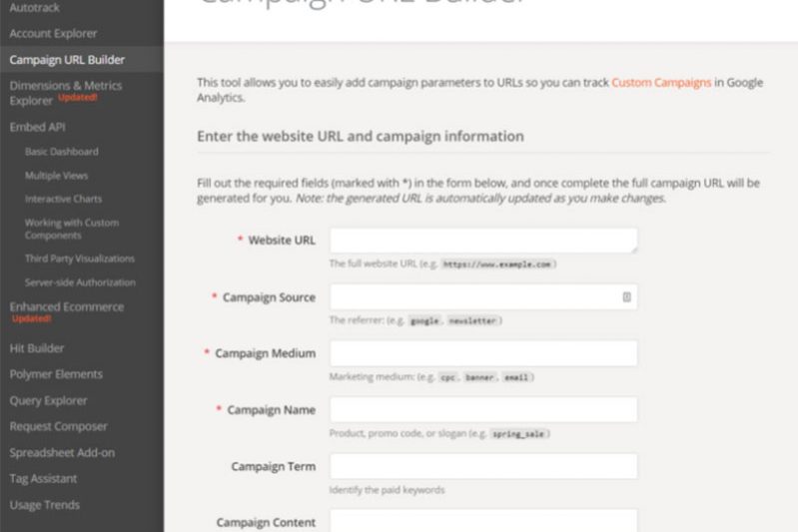This screenshot has height=532, width=798.
Task: Open Query Explorer from sidebar
Action: pyautogui.click(x=48, y=400)
